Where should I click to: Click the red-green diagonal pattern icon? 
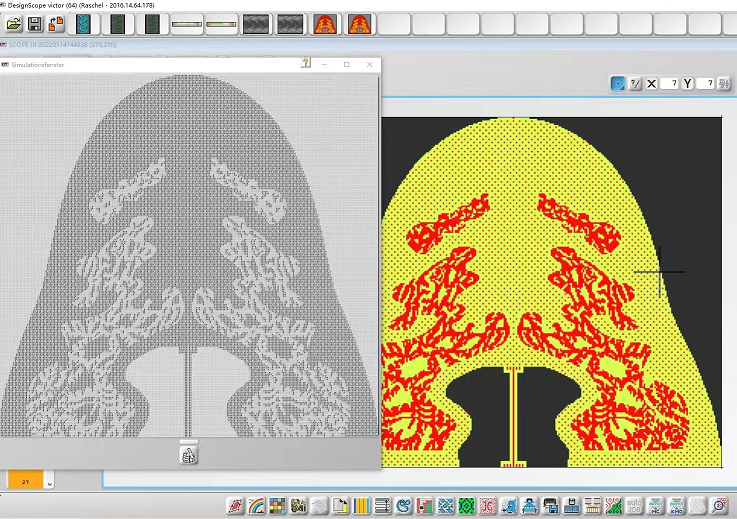[x=613, y=506]
